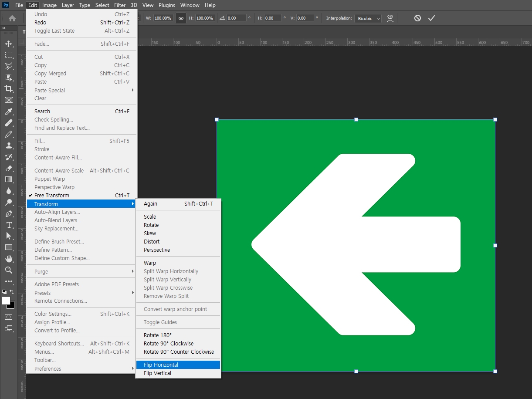
Task: Select the Rectangle shape tool
Action: click(x=8, y=247)
